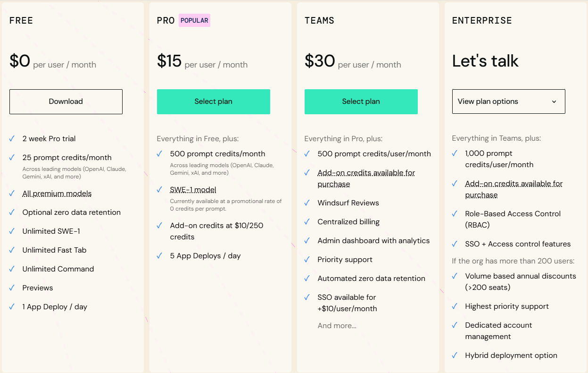Click checkmark icon next to 5 App Deploys
588x373 pixels.
[x=159, y=256]
